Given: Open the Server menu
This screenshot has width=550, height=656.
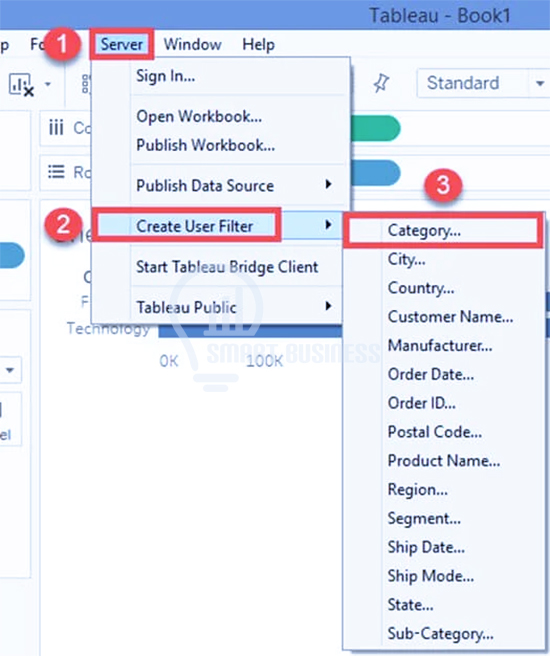Looking at the screenshot, I should pos(122,44).
